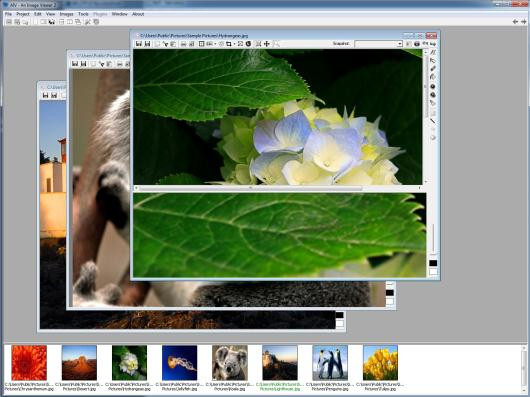Click the grid icon in the Hydrangeas toolbar

click(201, 44)
